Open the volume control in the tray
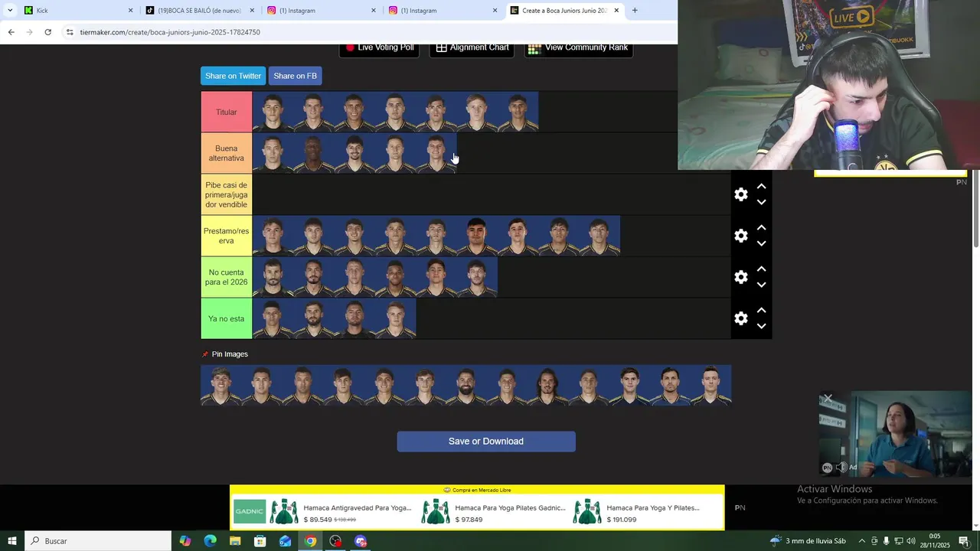Image resolution: width=980 pixels, height=551 pixels. pos(911,541)
